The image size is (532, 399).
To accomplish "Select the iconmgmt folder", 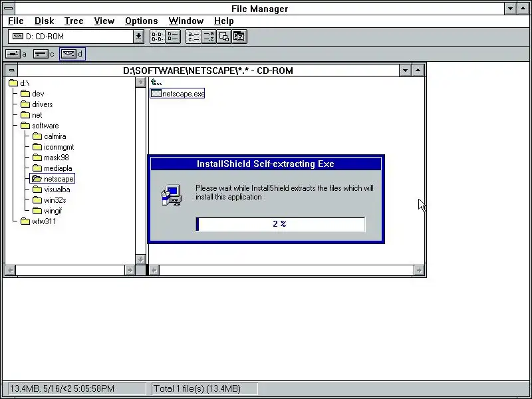I will click(53, 147).
